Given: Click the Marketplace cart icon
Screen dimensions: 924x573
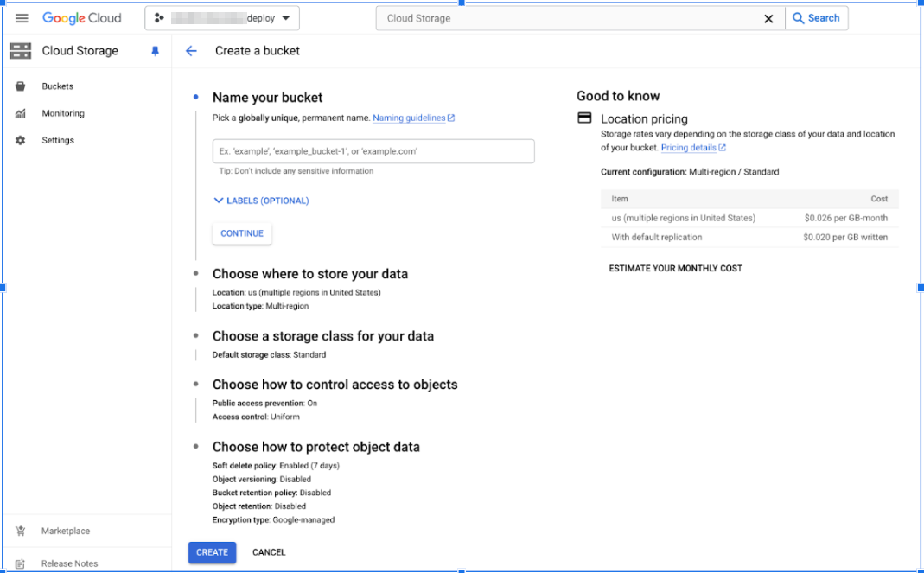Looking at the screenshot, I should (21, 531).
